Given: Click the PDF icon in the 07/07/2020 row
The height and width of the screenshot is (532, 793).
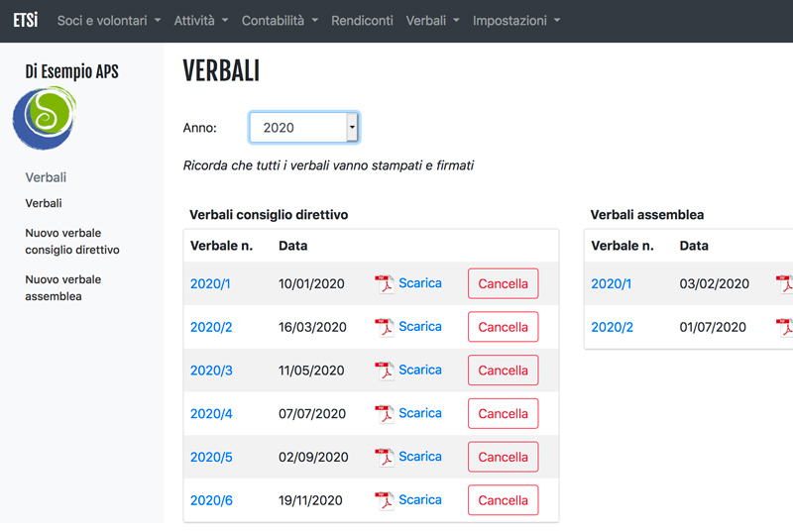Looking at the screenshot, I should (x=385, y=414).
